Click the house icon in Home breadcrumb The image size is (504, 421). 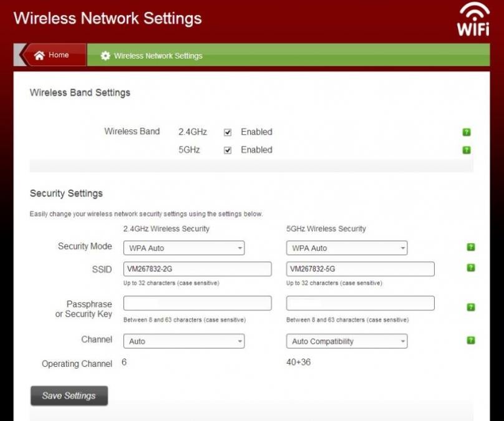click(x=39, y=56)
